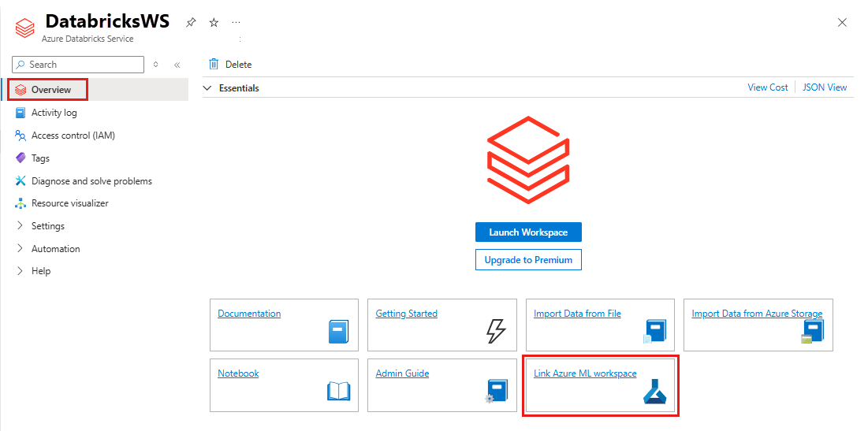
Task: Mark resource as favorite with star icon
Action: 214,22
